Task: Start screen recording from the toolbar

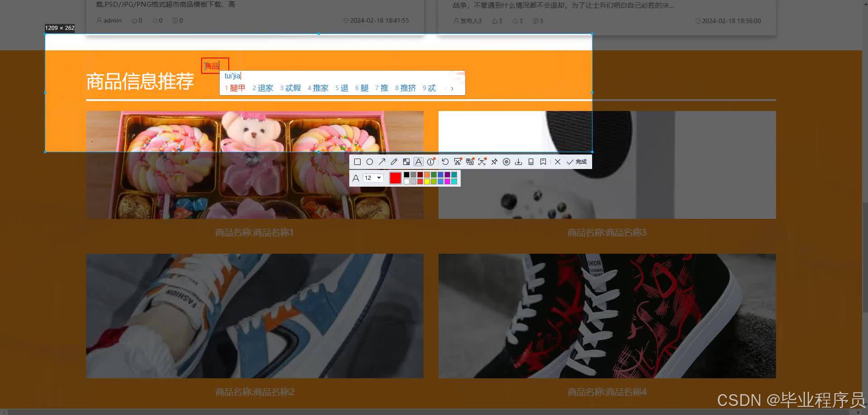Action: point(506,162)
